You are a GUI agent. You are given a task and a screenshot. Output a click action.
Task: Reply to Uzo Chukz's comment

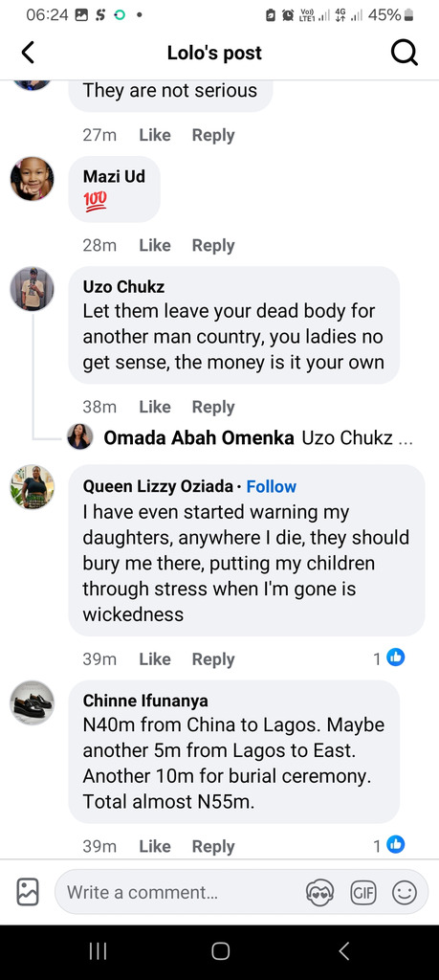tap(213, 408)
